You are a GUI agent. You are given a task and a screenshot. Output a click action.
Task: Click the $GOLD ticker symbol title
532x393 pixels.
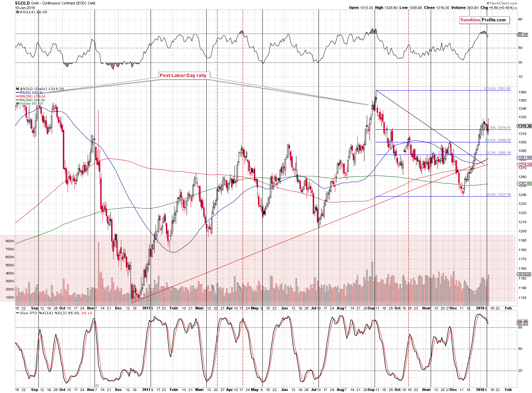pyautogui.click(x=22, y=3)
